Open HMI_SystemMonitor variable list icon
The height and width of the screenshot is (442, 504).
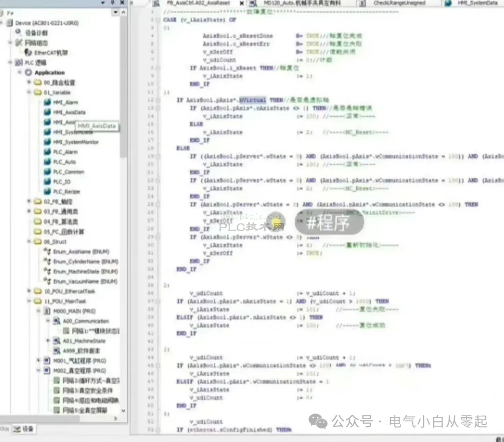tap(47, 142)
